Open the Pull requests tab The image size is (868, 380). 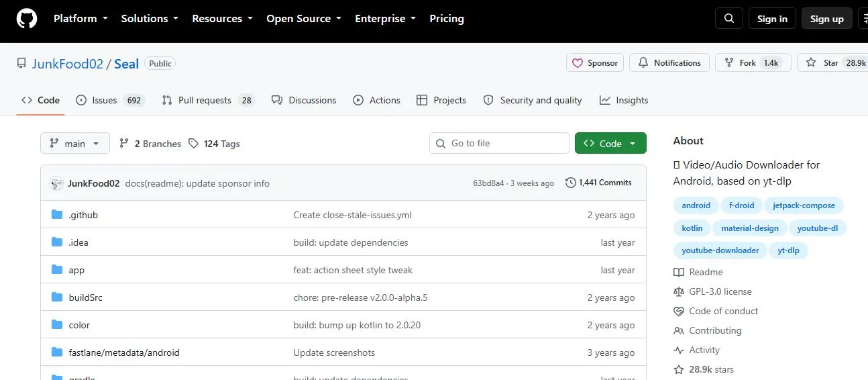point(209,100)
